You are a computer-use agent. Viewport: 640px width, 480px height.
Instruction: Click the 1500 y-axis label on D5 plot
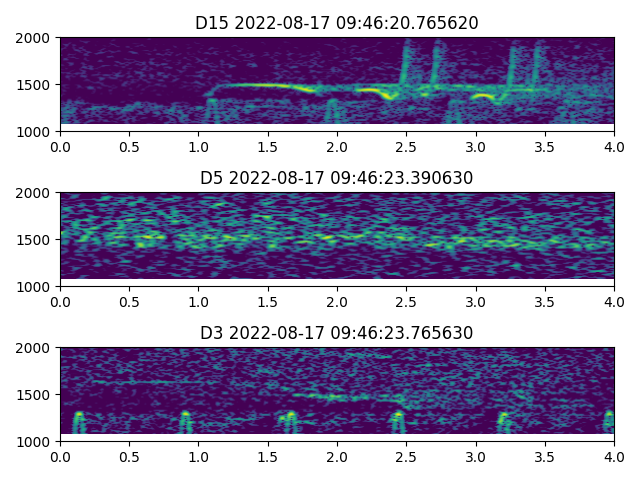click(36, 240)
